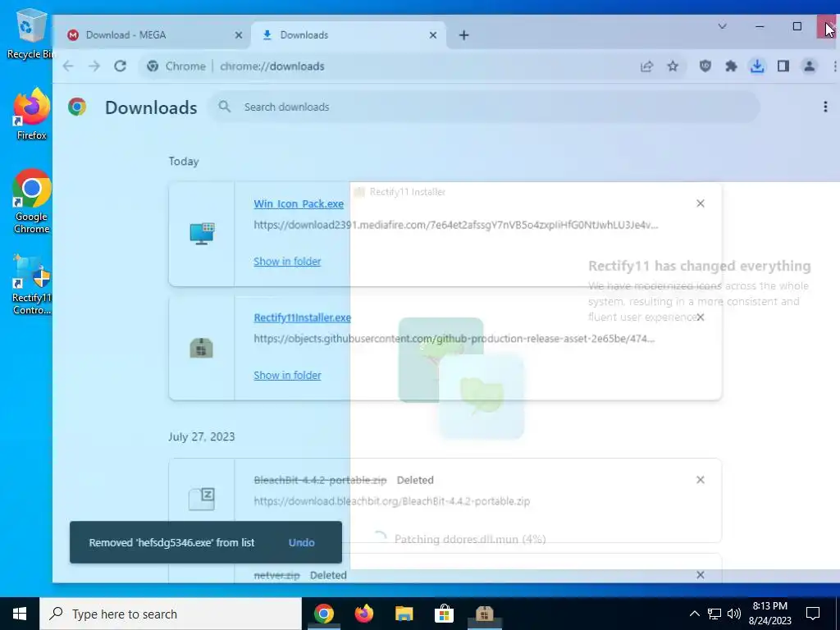The image size is (840, 630).
Task: Close the Download - MEGA tab
Action: [x=239, y=35]
